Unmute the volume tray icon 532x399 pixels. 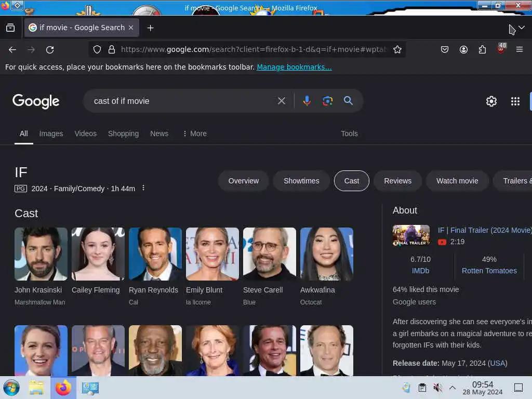tap(437, 388)
